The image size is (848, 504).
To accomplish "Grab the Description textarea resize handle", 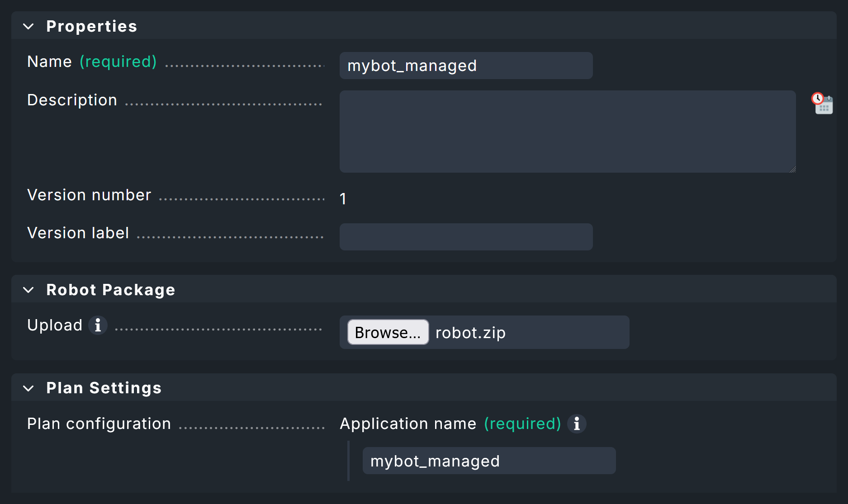I will click(792, 170).
